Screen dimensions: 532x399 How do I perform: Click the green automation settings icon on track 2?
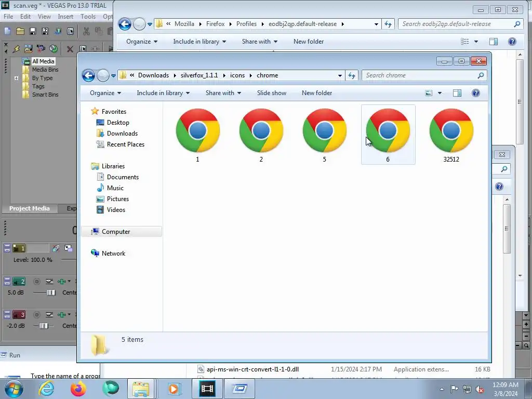click(x=62, y=281)
